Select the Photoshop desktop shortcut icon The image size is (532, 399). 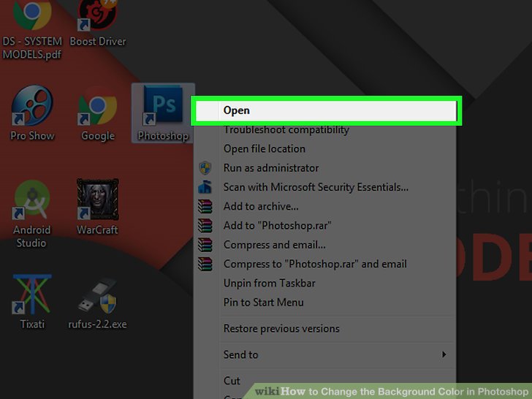163,113
